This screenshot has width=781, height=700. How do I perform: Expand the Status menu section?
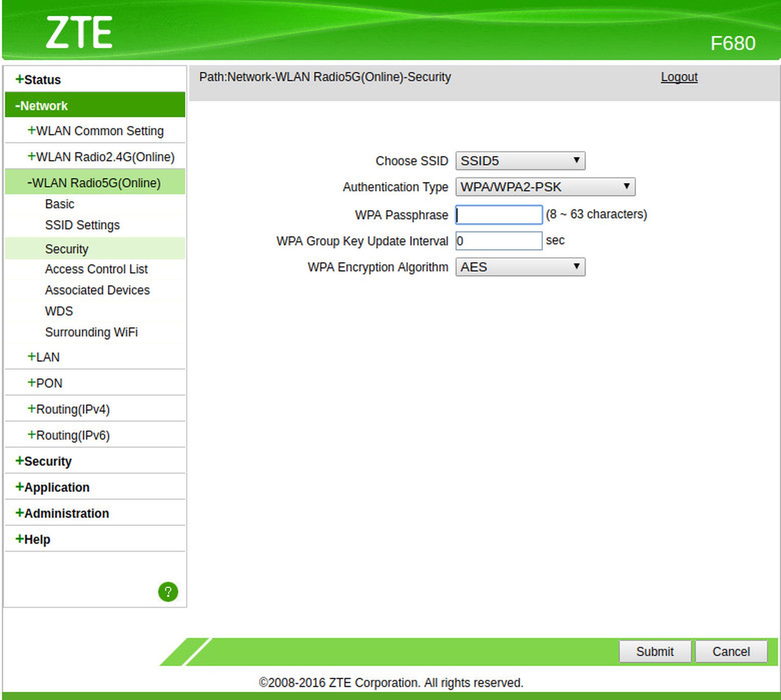[38, 80]
